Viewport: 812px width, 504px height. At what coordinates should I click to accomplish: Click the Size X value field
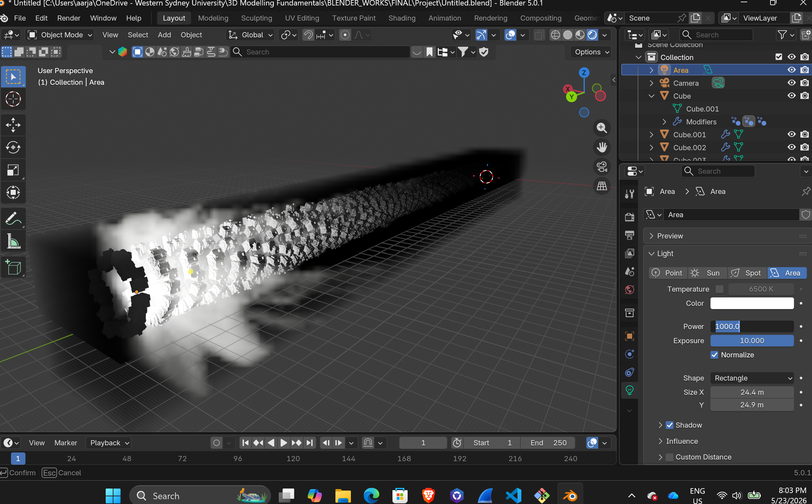coord(752,393)
